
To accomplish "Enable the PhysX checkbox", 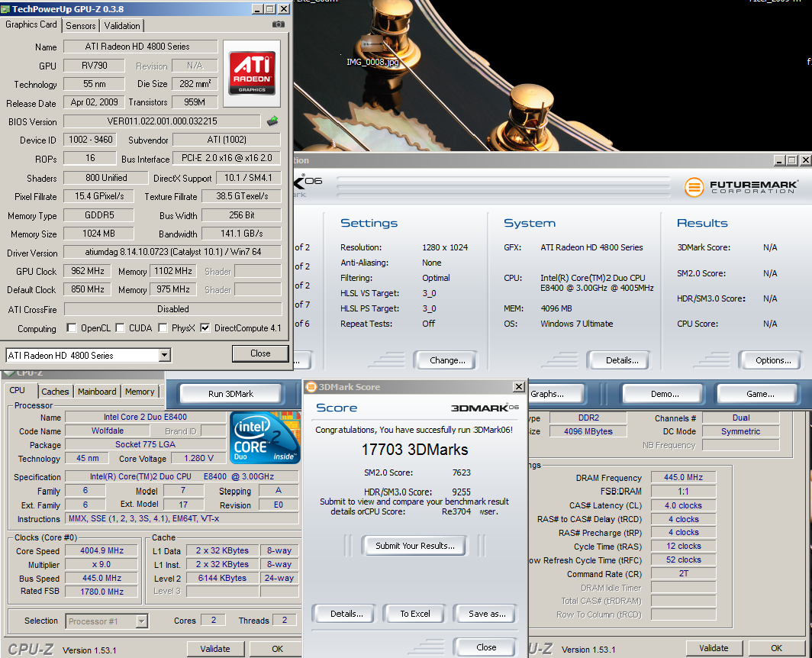I will 163,328.
